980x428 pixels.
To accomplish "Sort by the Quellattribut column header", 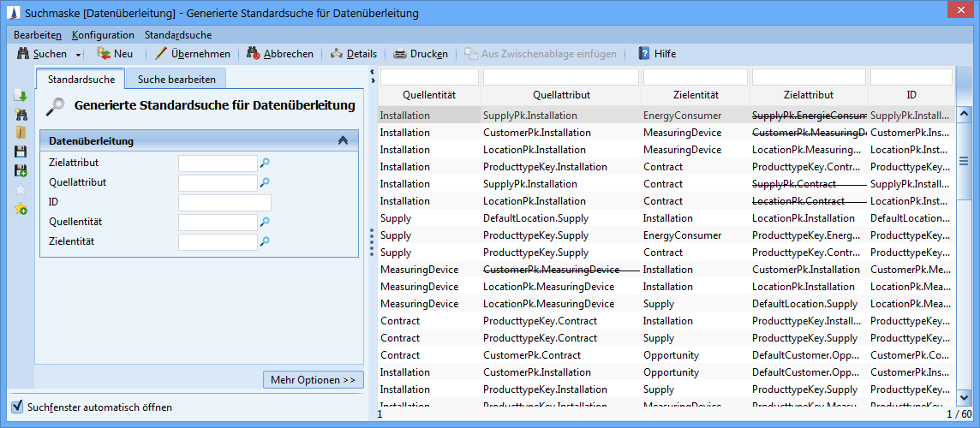I will (560, 95).
